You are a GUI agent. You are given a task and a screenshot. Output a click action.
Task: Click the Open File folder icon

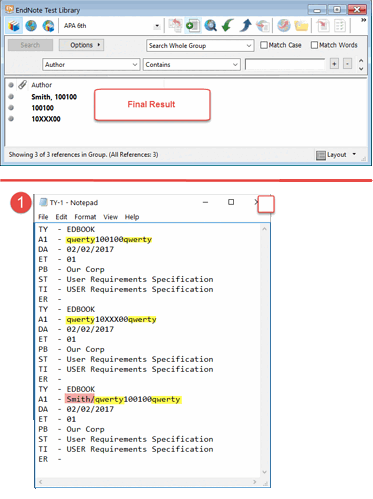(x=301, y=26)
